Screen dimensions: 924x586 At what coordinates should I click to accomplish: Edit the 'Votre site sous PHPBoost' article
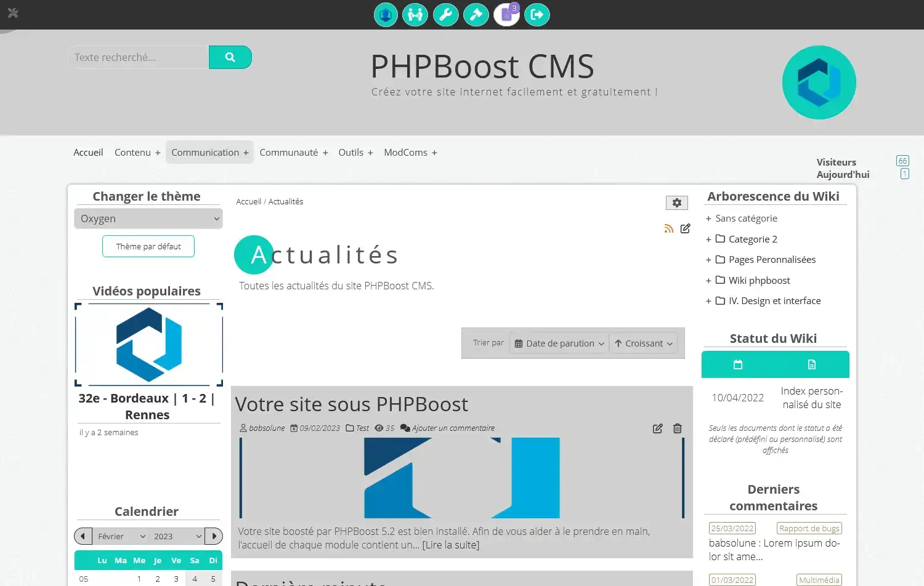click(658, 428)
